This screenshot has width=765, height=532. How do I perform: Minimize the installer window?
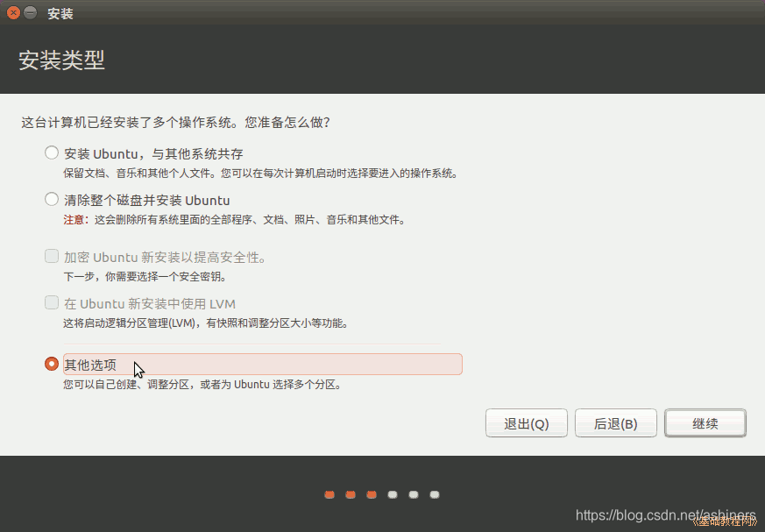point(31,12)
